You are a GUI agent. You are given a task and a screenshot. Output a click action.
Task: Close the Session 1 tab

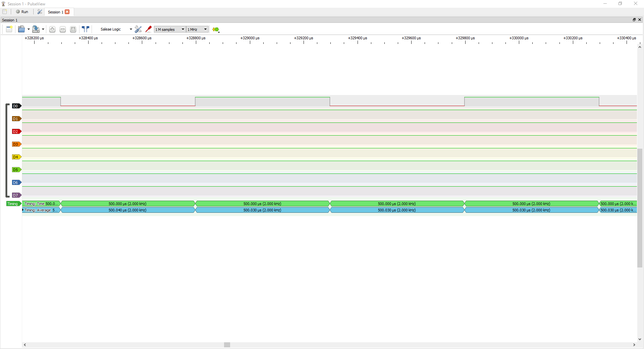click(67, 12)
